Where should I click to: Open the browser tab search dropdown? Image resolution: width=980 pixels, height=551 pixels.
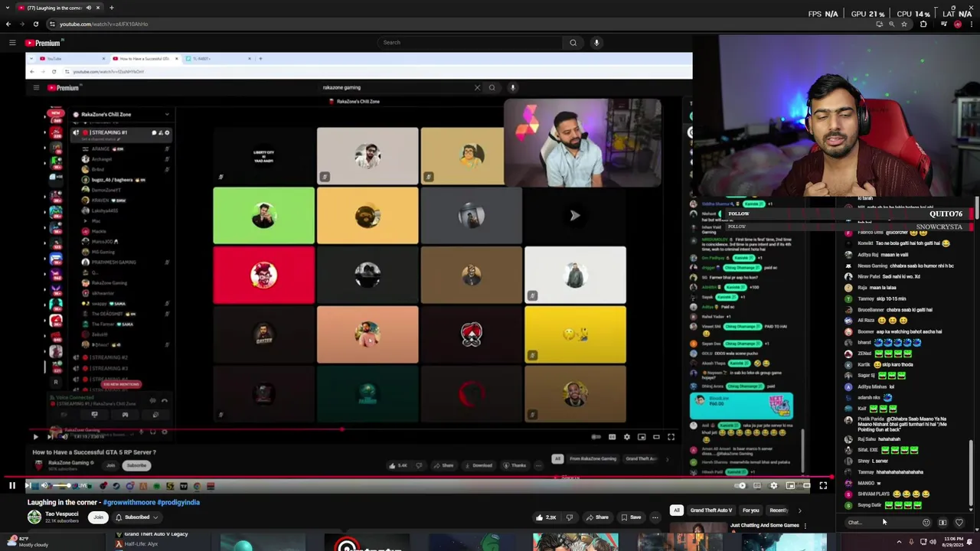pos(8,8)
